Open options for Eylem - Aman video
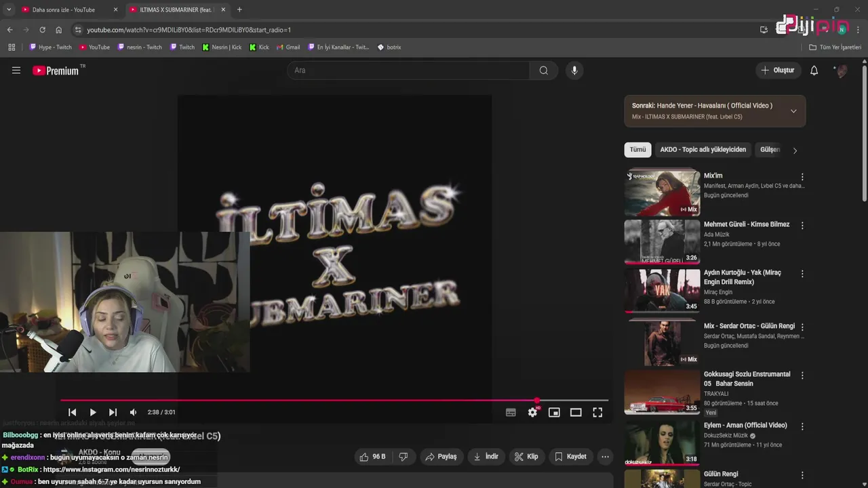Screen dimensions: 868x488 802,426
